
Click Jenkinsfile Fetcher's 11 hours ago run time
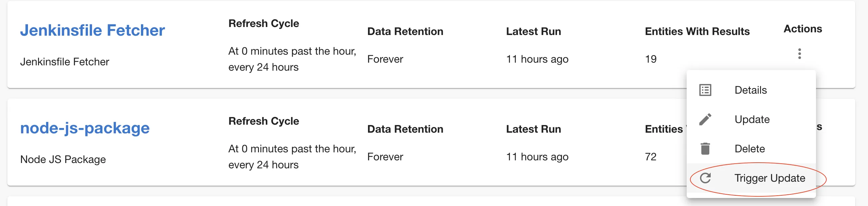click(537, 59)
